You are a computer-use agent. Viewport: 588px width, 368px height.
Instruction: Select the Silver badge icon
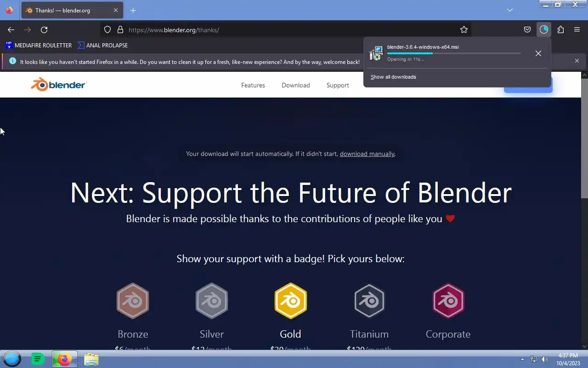click(x=212, y=301)
